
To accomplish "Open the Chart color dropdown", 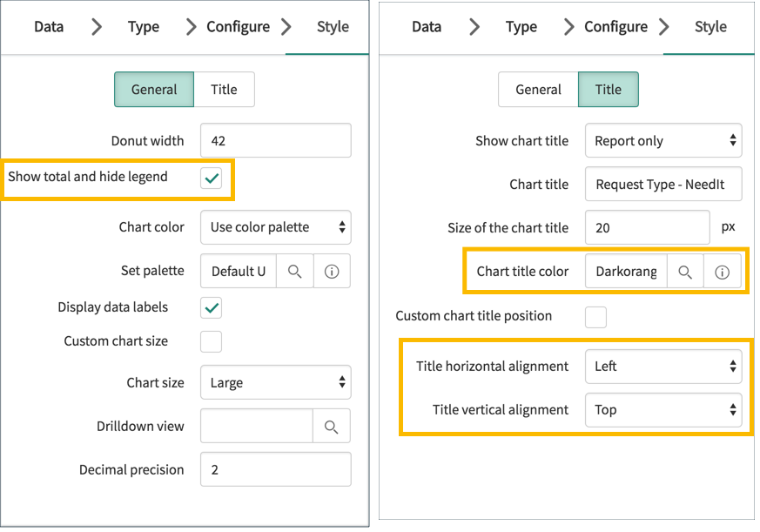I will pyautogui.click(x=275, y=227).
